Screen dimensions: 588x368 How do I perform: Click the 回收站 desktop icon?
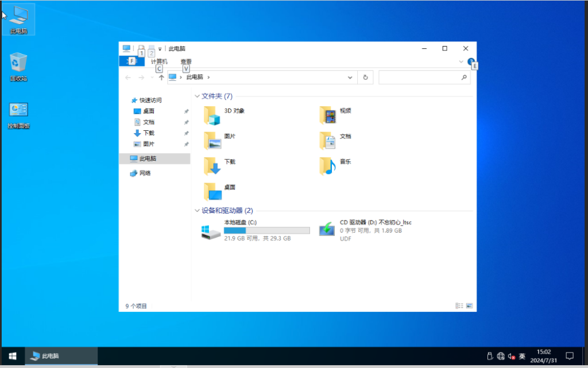[x=18, y=67]
